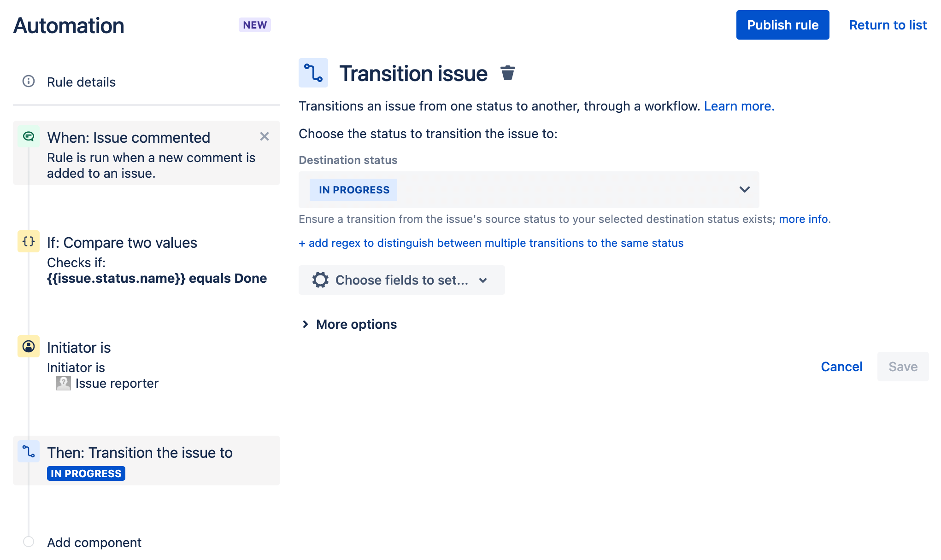Viewport: 941px width, 560px height.
Task: Click the Transition issue icon
Action: (x=313, y=73)
